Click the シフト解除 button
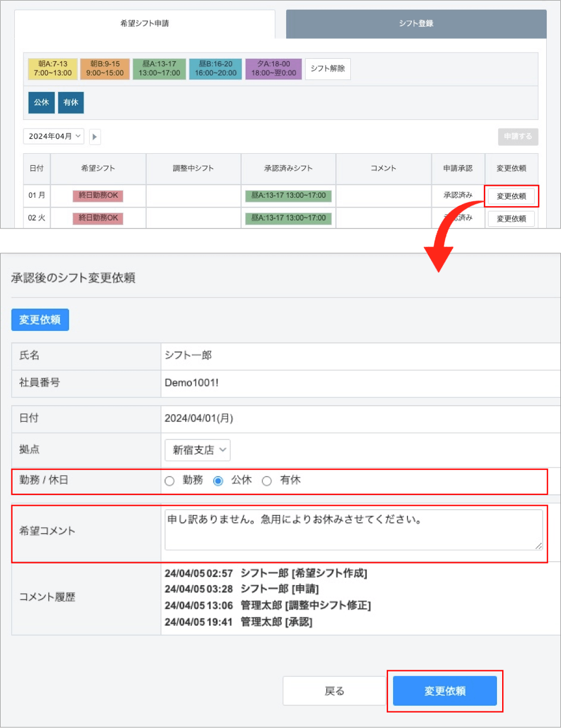Viewport: 561px width, 728px height. 327,69
